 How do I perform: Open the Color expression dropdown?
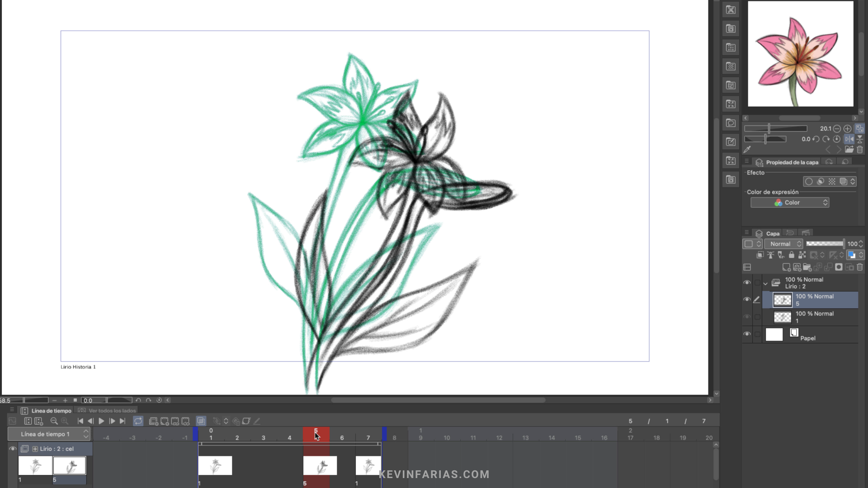[789, 203]
